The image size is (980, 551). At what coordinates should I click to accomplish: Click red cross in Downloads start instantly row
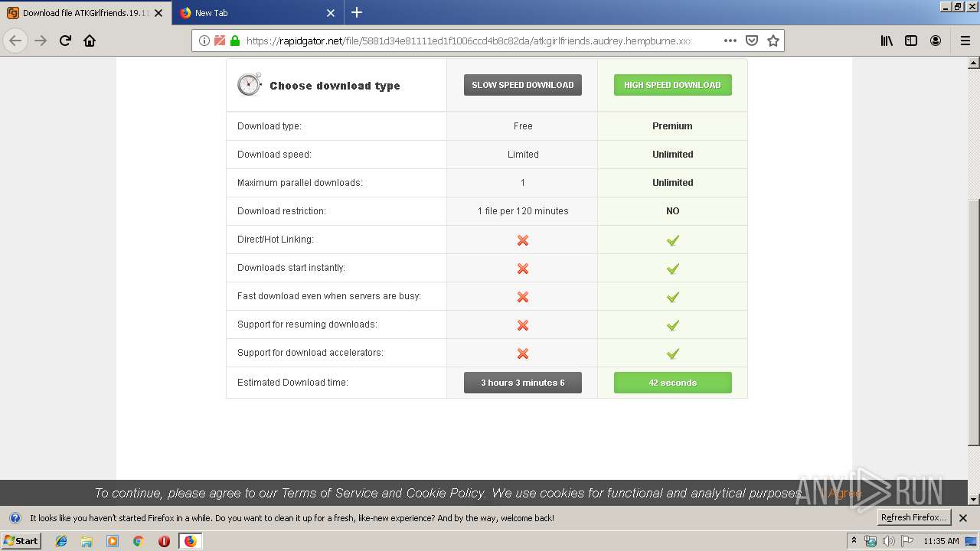tap(523, 269)
